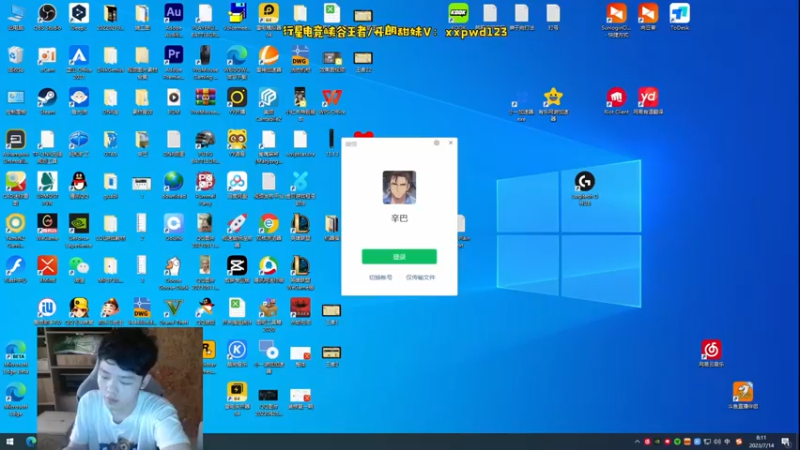Close the WeChat login window
800x450 pixels.
point(451,143)
